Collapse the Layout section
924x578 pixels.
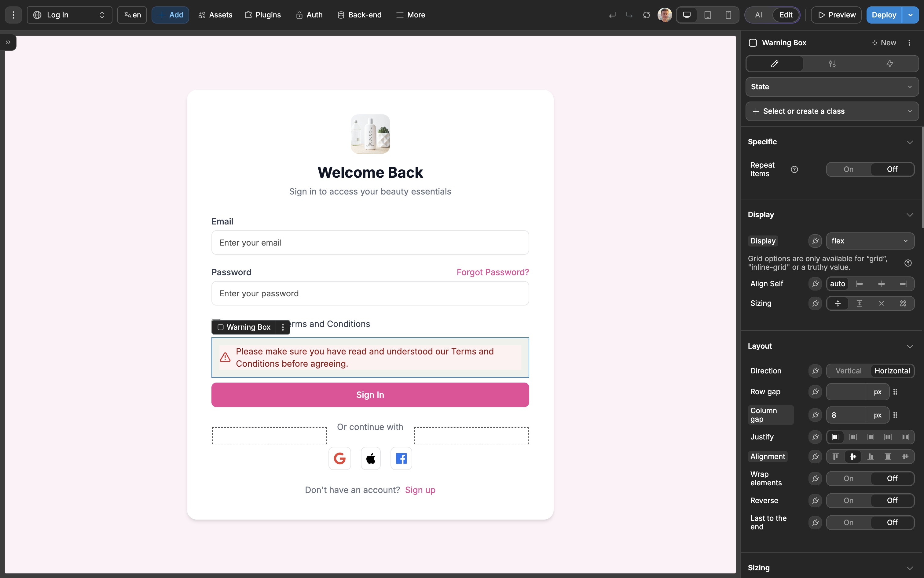coord(910,346)
